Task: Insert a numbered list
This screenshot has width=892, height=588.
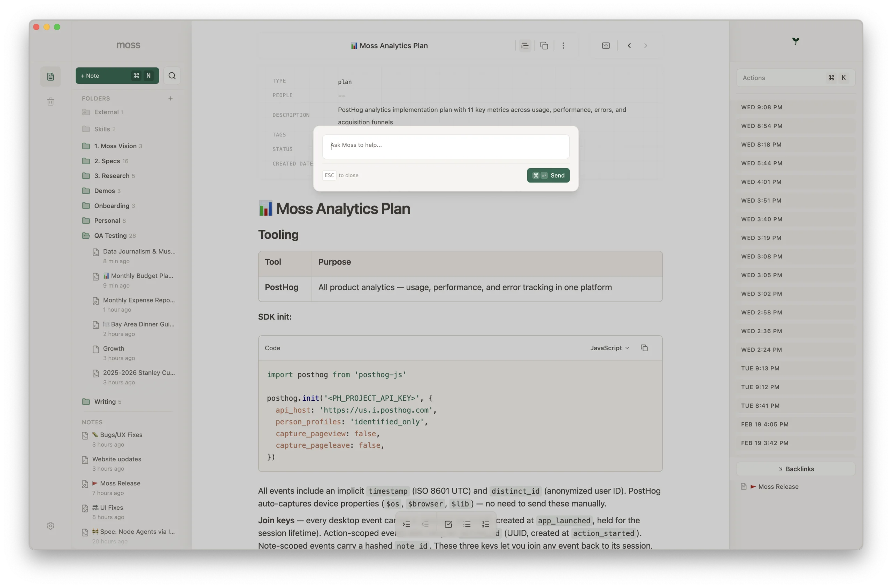Action: pos(485,524)
